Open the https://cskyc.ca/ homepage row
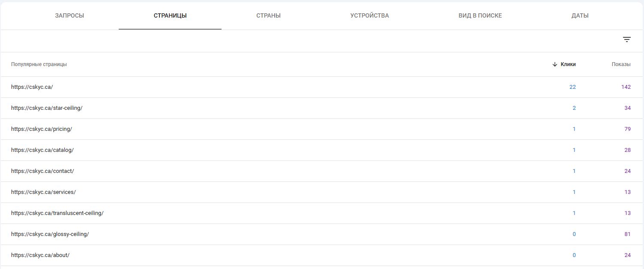This screenshot has width=644, height=269. pos(322,87)
